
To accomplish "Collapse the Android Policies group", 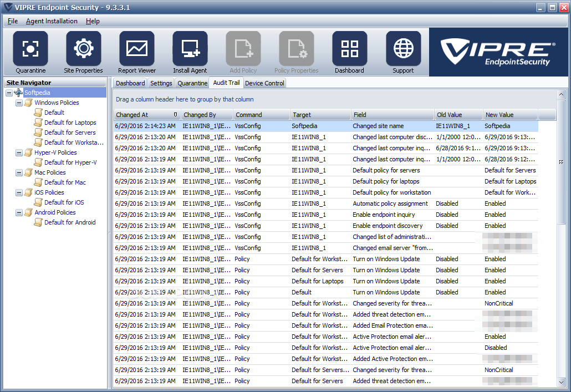I will point(19,213).
